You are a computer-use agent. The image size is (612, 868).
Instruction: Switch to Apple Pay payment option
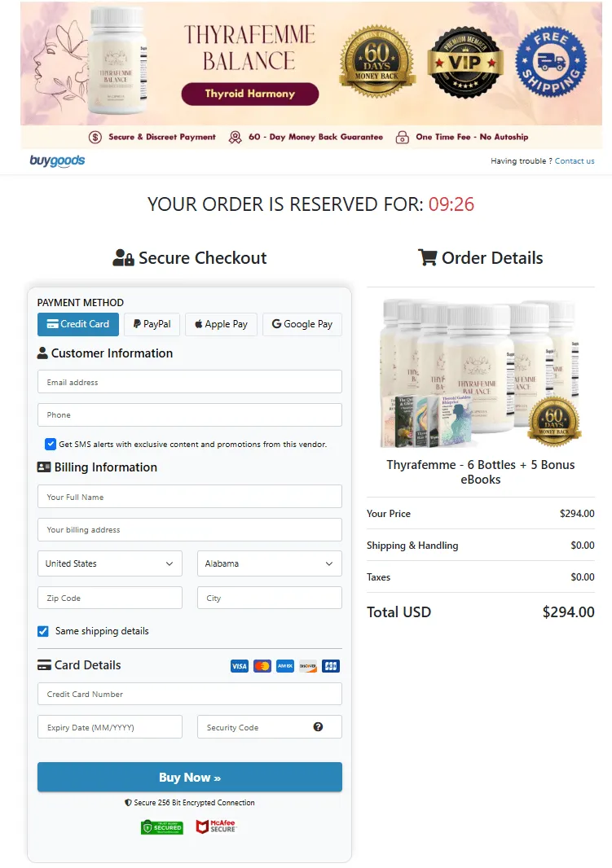221,324
